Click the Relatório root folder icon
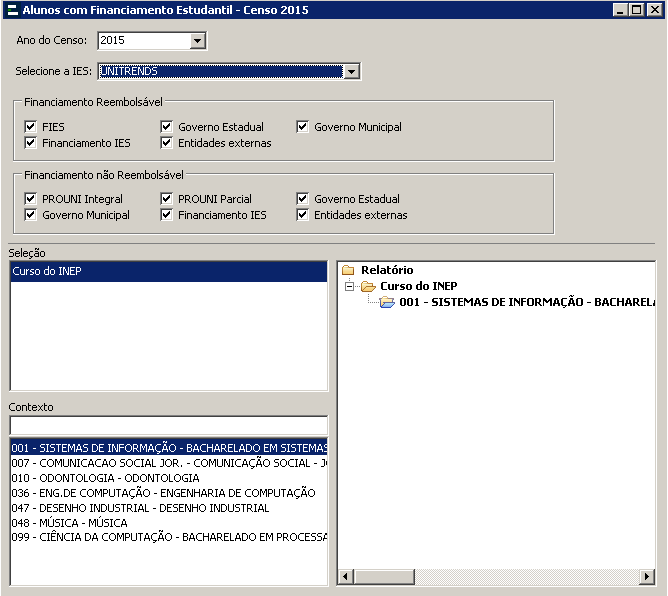Viewport: 668px width, 596px height. (x=348, y=270)
